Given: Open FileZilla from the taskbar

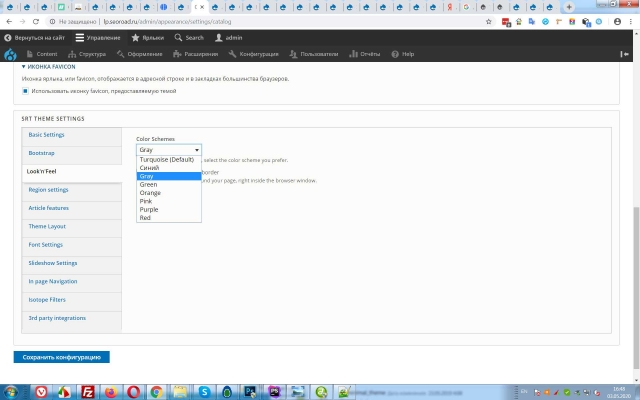Looking at the screenshot, I should 88,391.
